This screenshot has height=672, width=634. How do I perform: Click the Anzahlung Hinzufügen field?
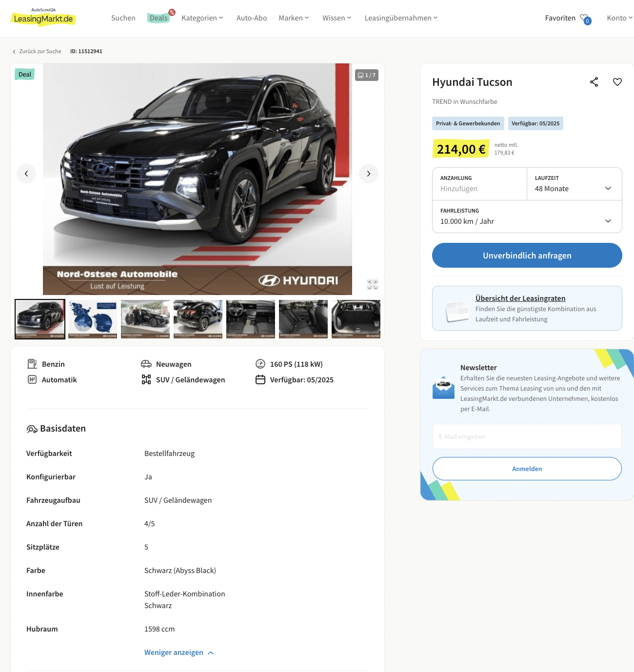click(x=479, y=184)
